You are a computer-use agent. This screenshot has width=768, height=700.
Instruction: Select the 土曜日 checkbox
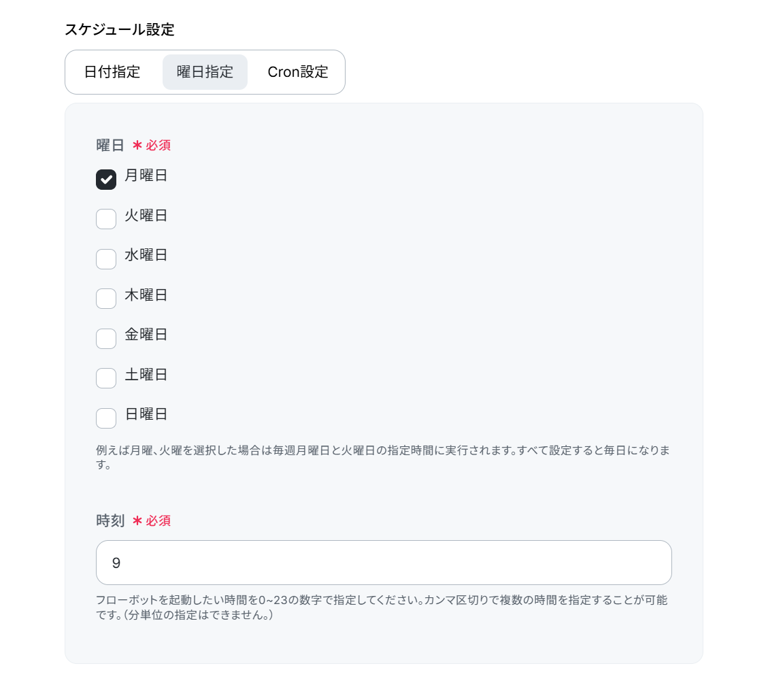(x=106, y=378)
